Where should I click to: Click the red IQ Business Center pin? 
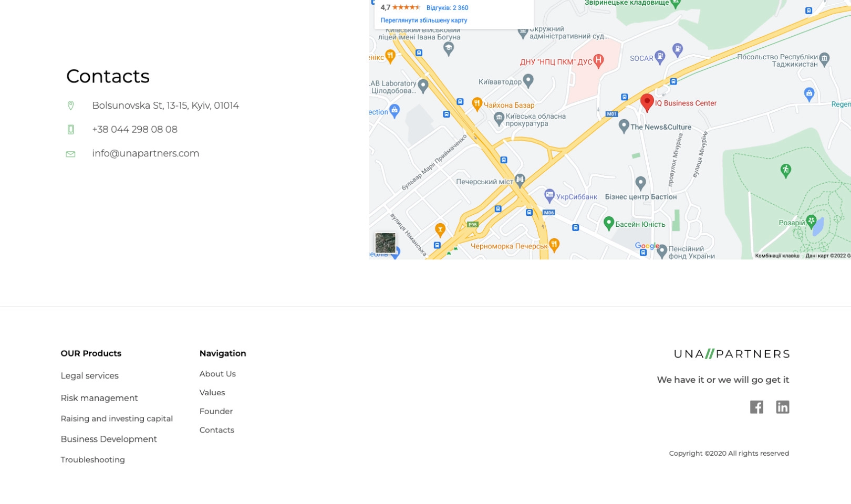click(x=647, y=102)
